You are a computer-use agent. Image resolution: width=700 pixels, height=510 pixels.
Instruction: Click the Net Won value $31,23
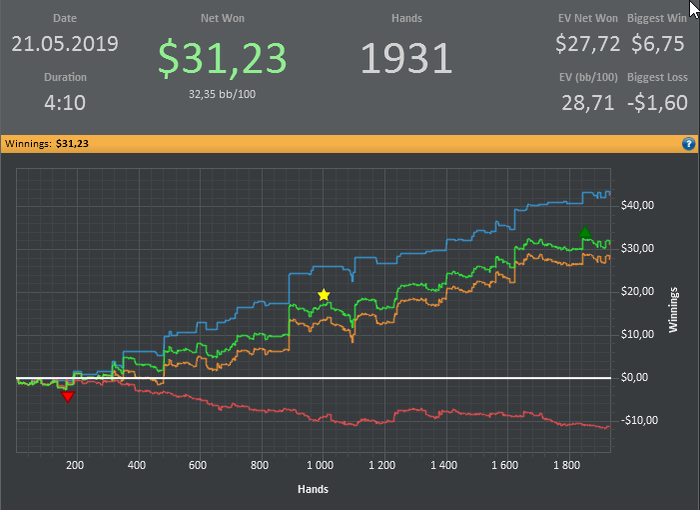[222, 58]
